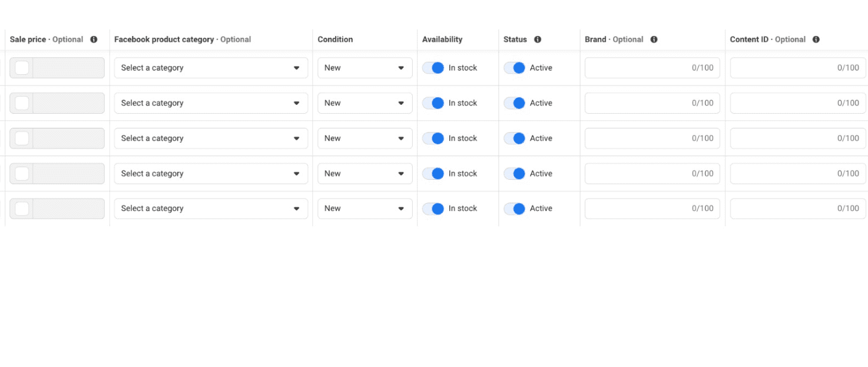Click the info icon next to Brand
This screenshot has height=367, width=868.
tap(654, 39)
